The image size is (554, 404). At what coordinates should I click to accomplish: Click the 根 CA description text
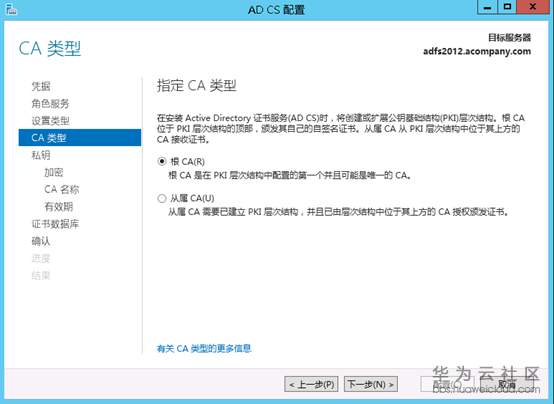point(290,175)
